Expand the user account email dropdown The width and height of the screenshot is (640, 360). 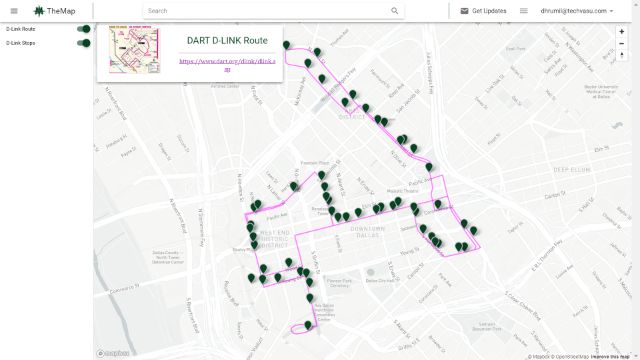click(577, 11)
